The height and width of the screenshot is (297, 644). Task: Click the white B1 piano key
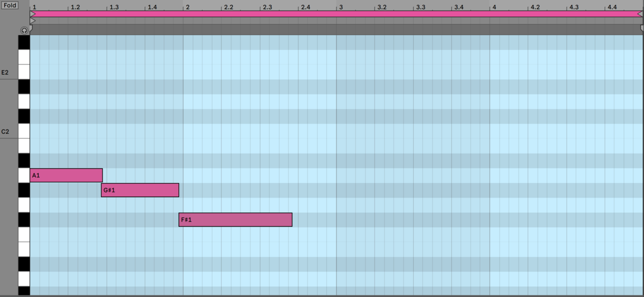click(x=24, y=146)
